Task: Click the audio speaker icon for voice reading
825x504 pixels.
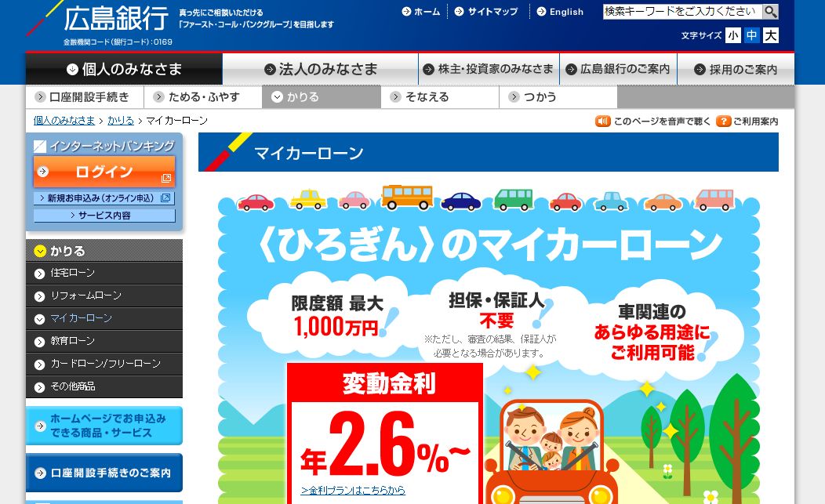Action: (x=602, y=121)
